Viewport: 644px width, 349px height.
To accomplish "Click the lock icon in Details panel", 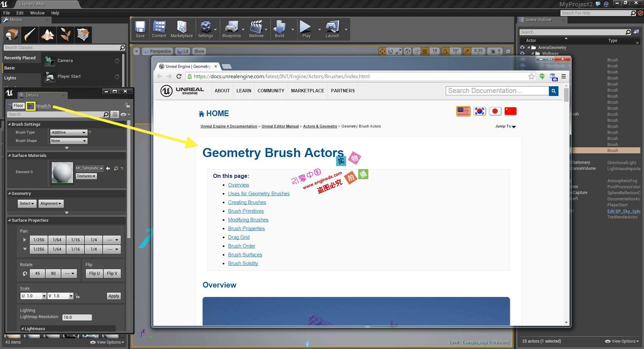I will (x=127, y=105).
